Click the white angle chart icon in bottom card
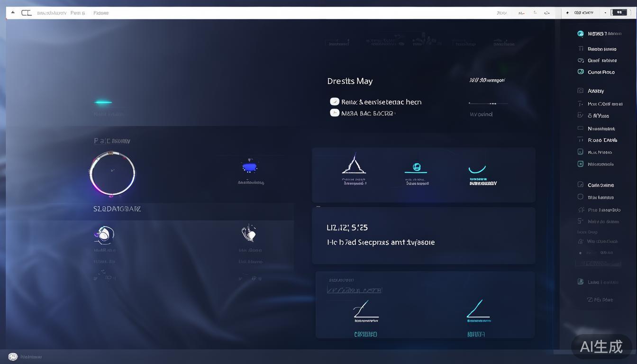 pyautogui.click(x=366, y=309)
